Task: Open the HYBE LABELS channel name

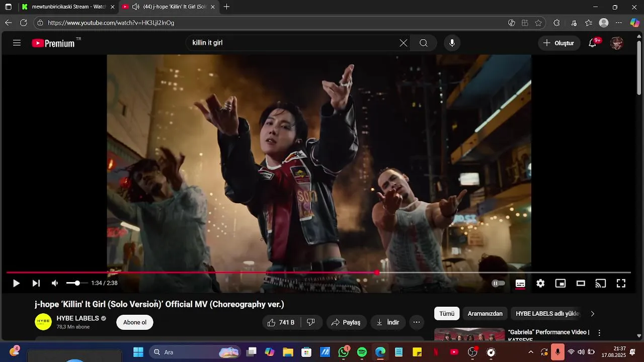Action: 77,318
